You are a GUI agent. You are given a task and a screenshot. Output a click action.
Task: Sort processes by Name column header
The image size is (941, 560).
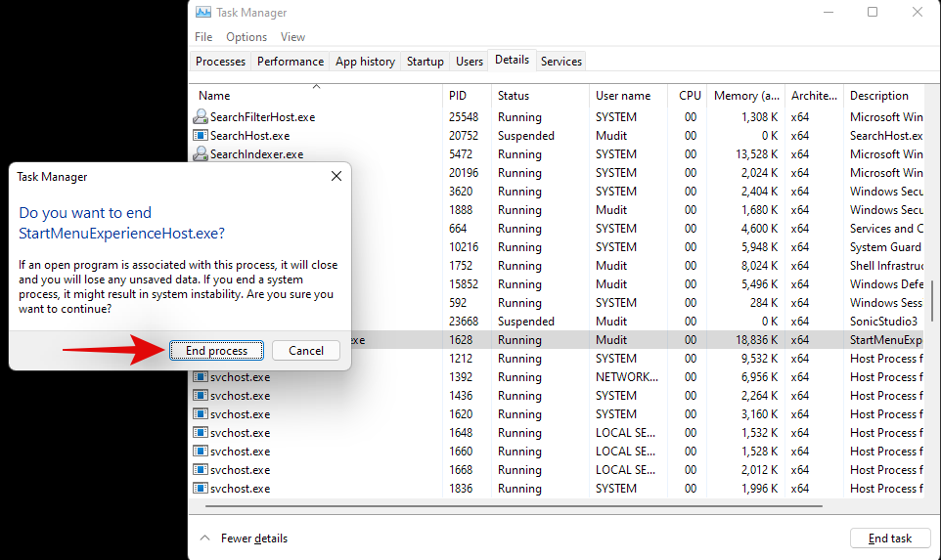215,96
